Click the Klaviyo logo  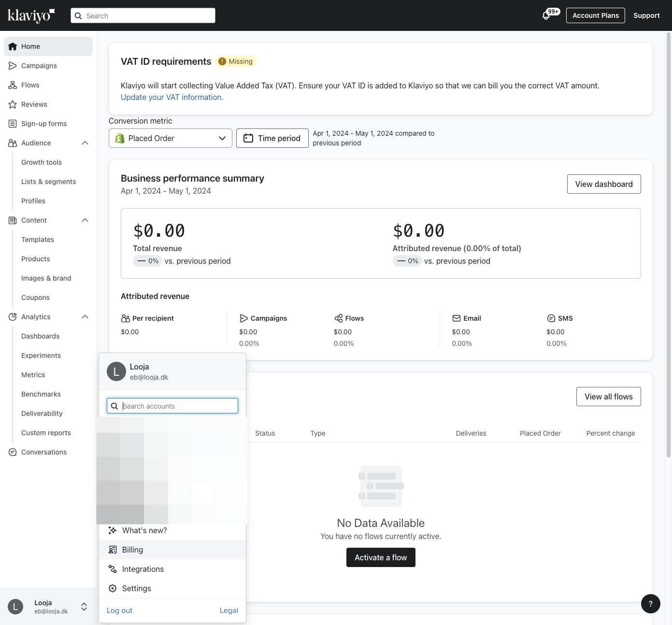point(31,15)
